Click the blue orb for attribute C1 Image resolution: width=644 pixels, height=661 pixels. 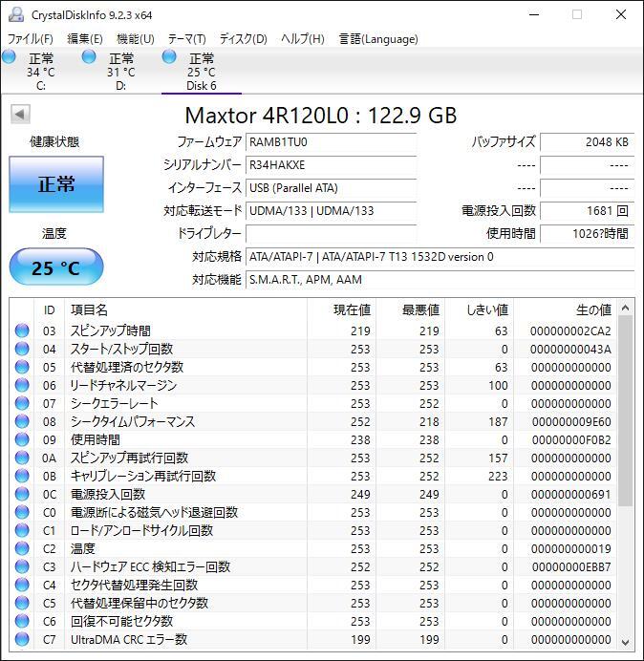click(x=22, y=530)
